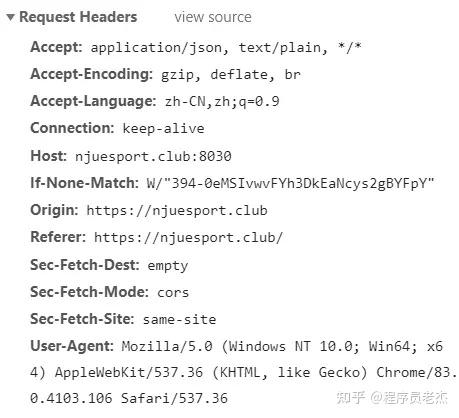This screenshot has height=418, width=459.
Task: Click the view source link
Action: tap(213, 17)
